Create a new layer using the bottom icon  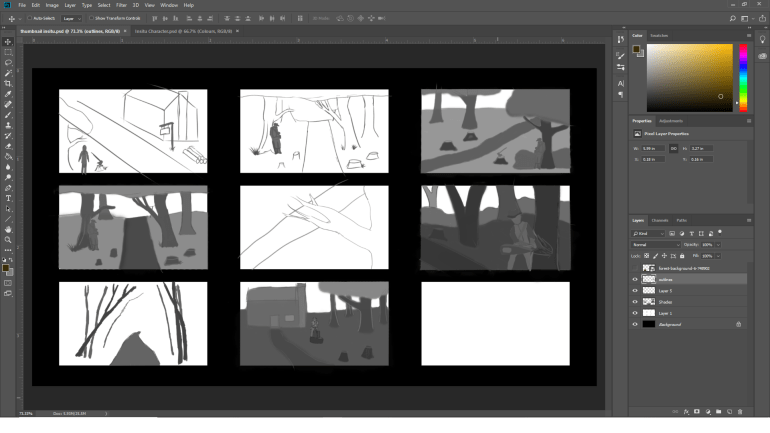coord(729,411)
